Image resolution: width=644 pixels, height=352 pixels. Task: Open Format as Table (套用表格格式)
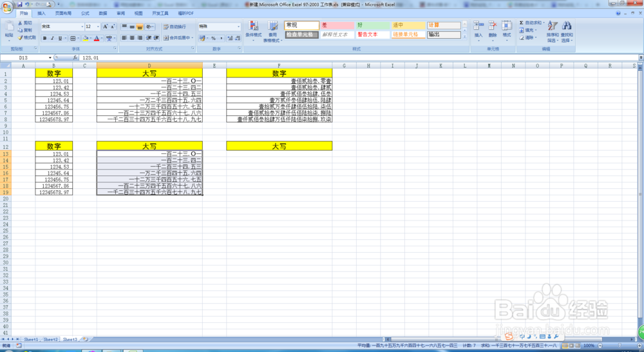tap(272, 32)
